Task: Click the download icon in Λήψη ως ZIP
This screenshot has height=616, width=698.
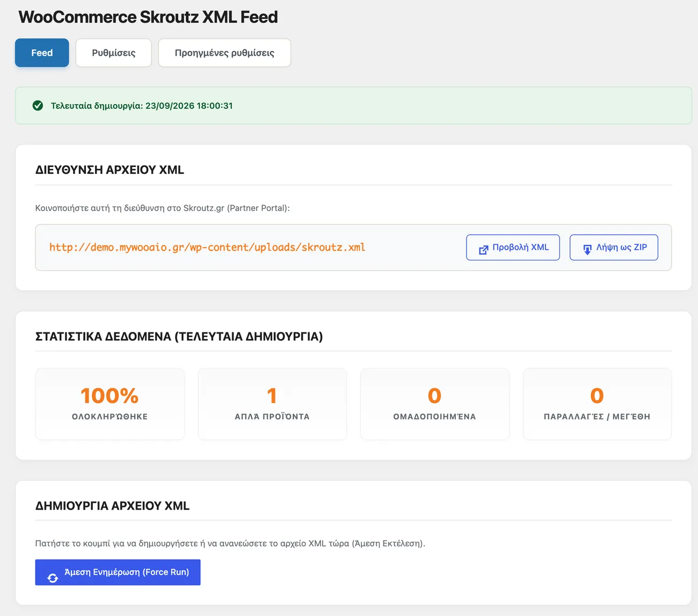Action: click(x=587, y=250)
